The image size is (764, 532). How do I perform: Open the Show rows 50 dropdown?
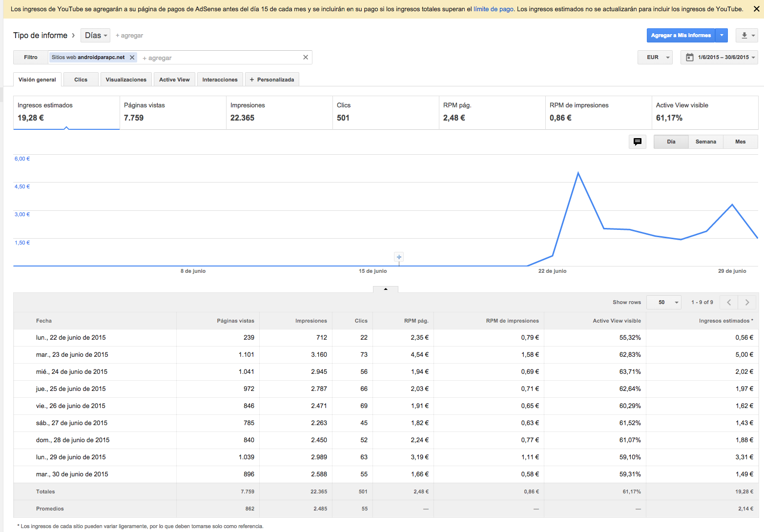(x=663, y=302)
